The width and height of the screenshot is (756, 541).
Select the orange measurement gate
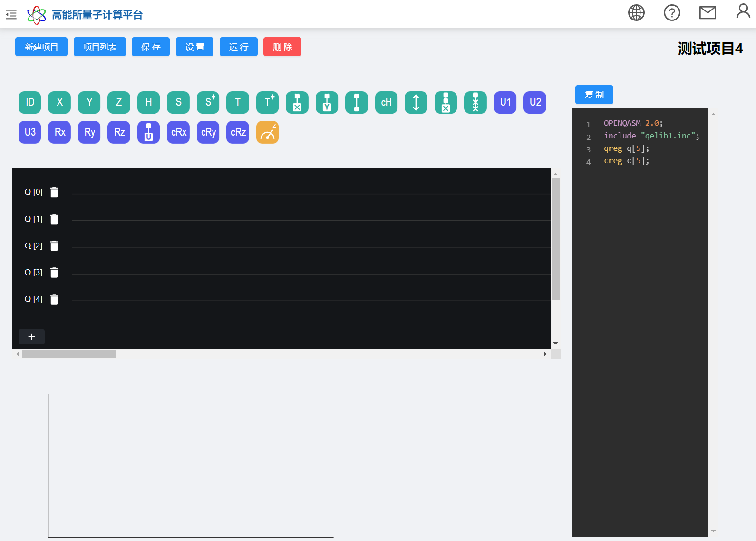tap(268, 132)
